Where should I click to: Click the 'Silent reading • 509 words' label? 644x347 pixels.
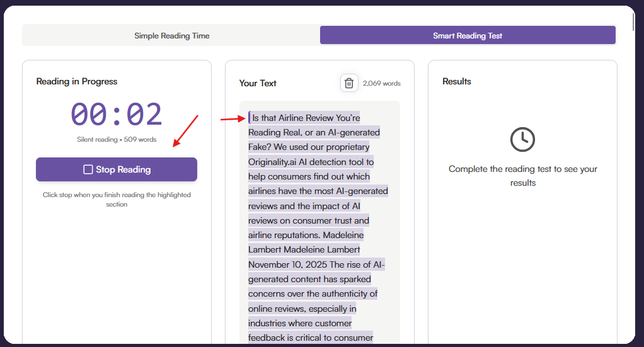(117, 140)
